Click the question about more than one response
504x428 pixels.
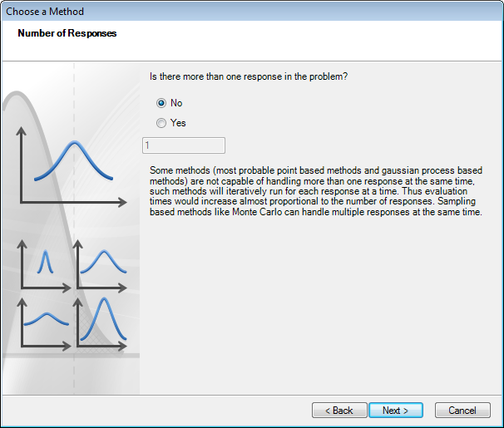pos(248,76)
